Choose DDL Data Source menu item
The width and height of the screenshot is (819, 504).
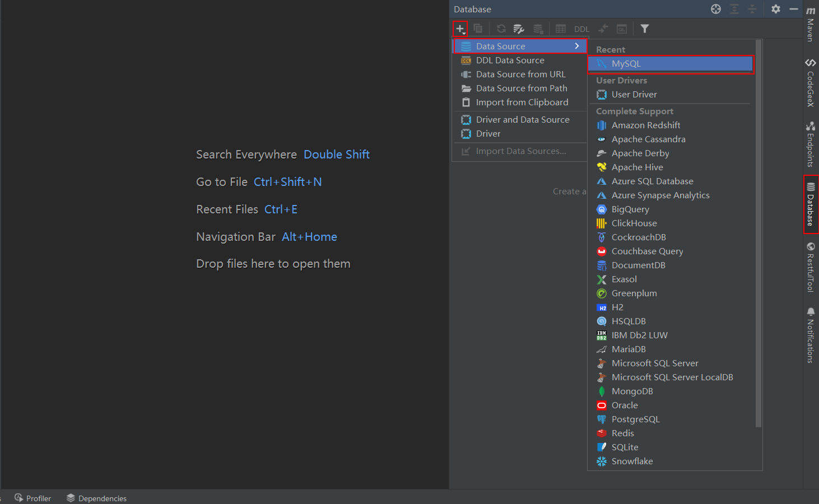pos(519,60)
